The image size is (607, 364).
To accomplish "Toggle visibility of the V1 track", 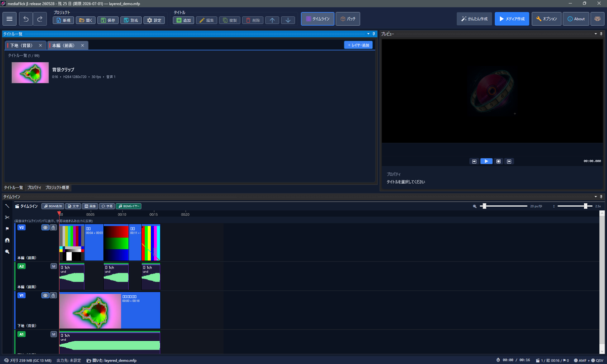I will (45, 295).
